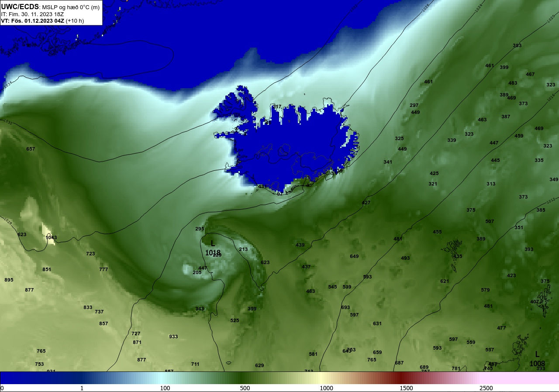The width and height of the screenshot is (559, 392).
Task: Click the height value 493
Action: [x=405, y=258]
